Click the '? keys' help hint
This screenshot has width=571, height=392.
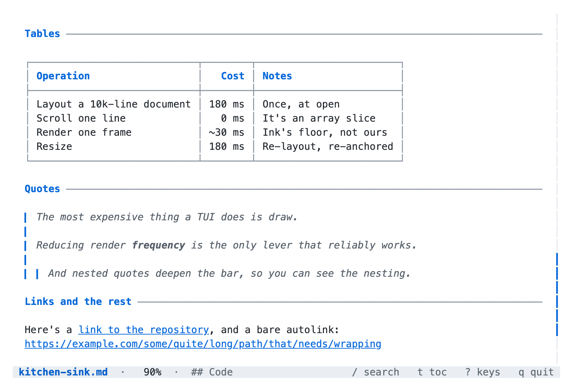pyautogui.click(x=482, y=372)
